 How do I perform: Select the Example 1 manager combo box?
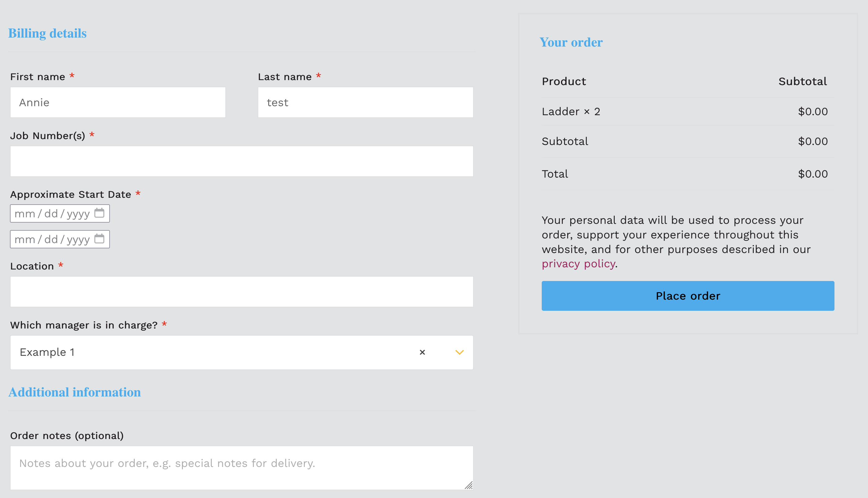point(242,352)
